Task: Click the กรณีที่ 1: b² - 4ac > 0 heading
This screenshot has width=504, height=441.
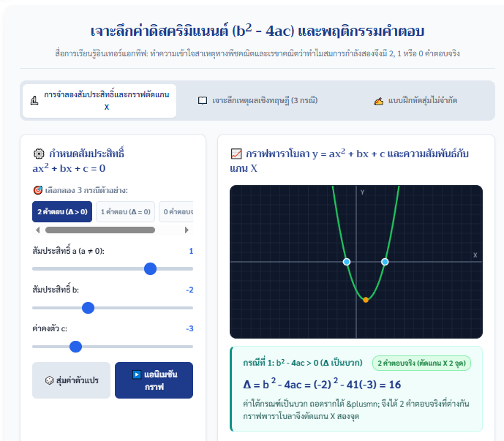Action: (302, 363)
